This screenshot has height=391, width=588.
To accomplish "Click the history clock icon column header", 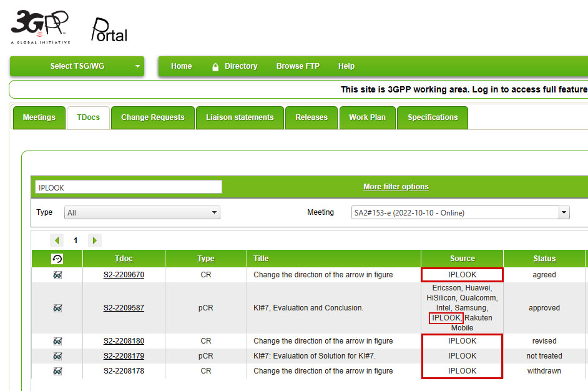I will [x=57, y=258].
